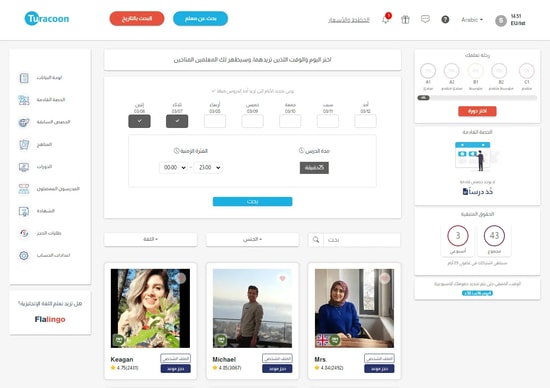This screenshot has height=388, width=550.
Task: Open the notifications bell
Action: coord(385,19)
